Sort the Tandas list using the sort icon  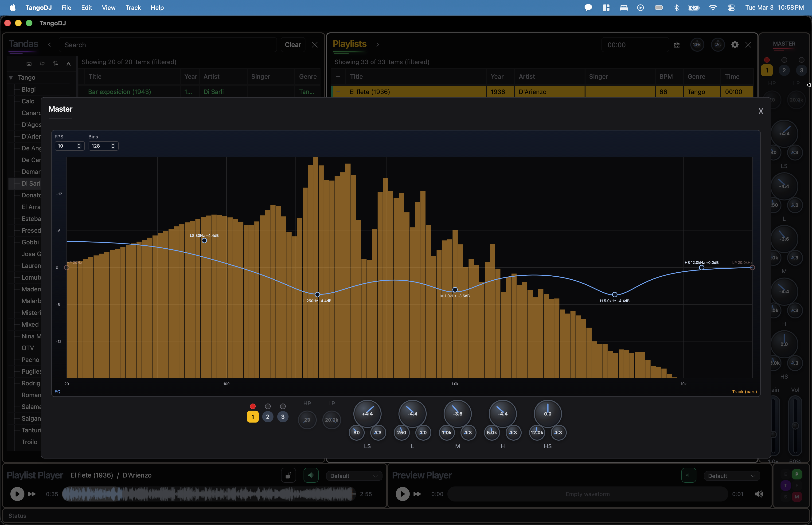point(55,63)
